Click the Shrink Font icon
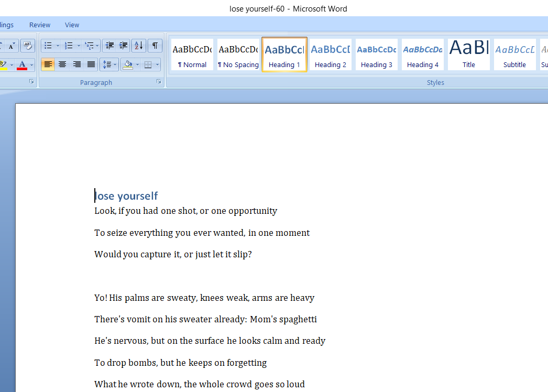This screenshot has height=392, width=548. pyautogui.click(x=12, y=46)
